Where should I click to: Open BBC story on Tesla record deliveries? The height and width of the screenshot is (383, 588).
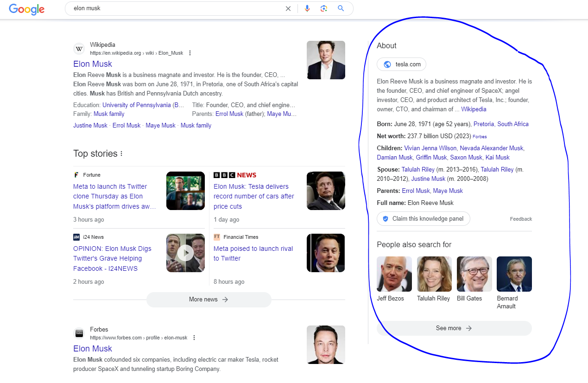pos(254,196)
